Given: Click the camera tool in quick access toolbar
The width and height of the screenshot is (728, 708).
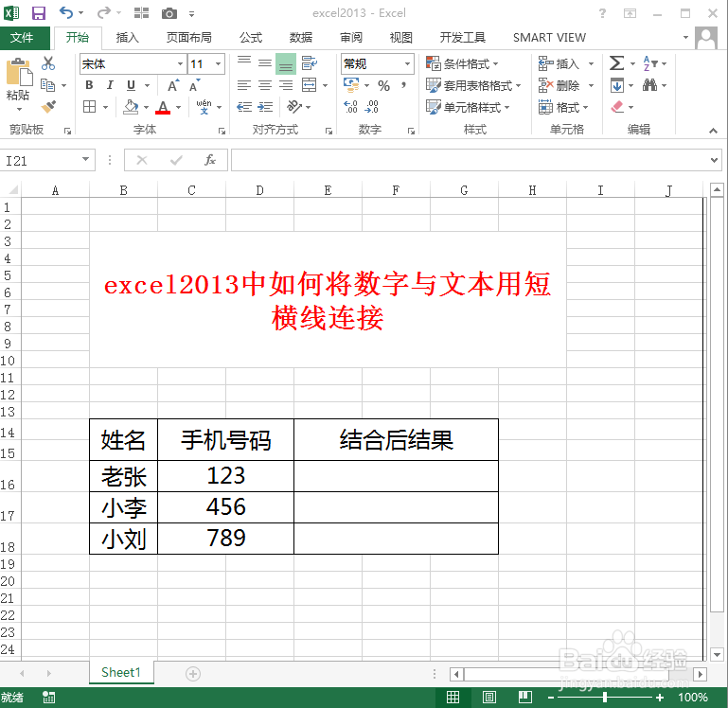Looking at the screenshot, I should 169,13.
